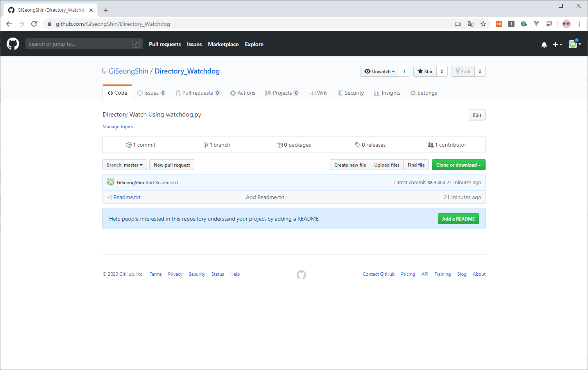Click the committer avatar next to GiSeongShin
Screen dimensions: 588x370
point(111,182)
